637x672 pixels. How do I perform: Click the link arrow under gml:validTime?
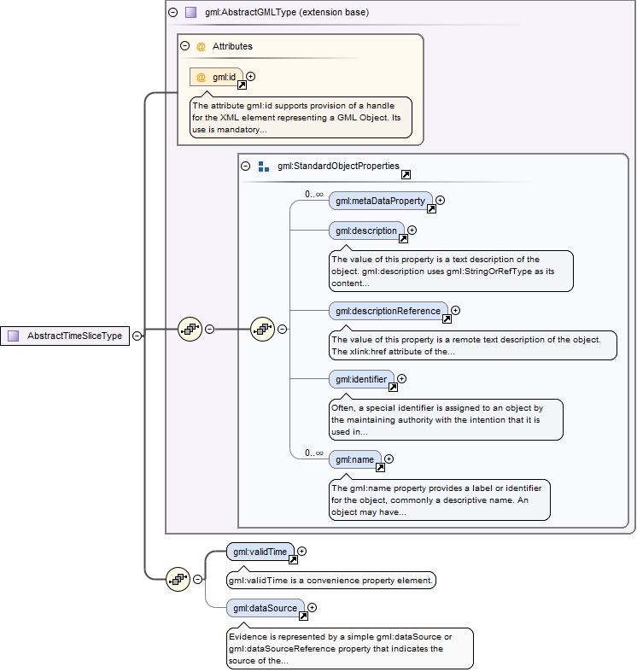point(293,560)
